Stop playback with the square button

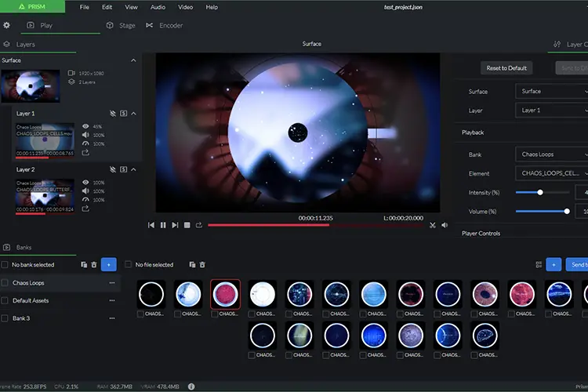(x=187, y=225)
